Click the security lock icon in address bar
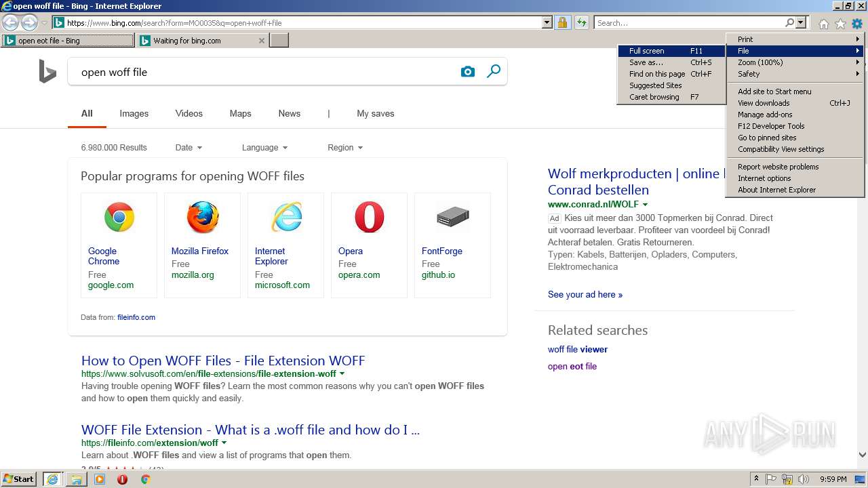This screenshot has width=868, height=488. point(562,23)
